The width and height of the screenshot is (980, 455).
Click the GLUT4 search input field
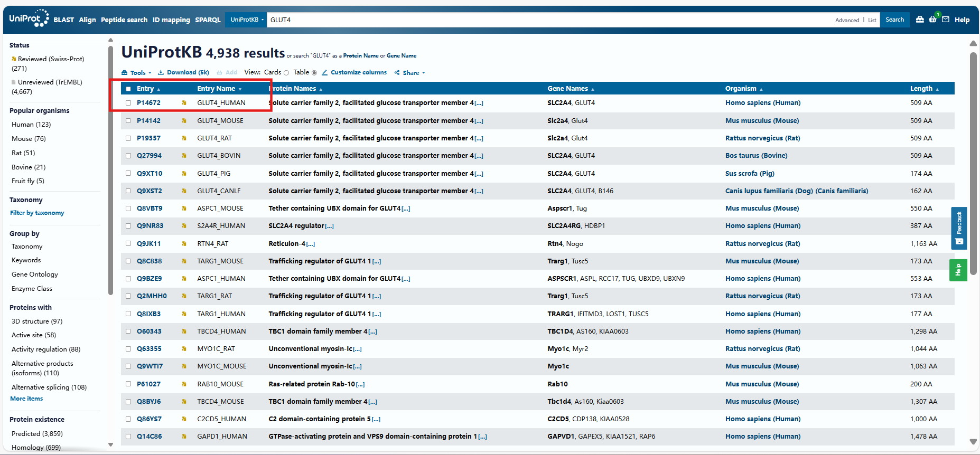click(x=528, y=20)
